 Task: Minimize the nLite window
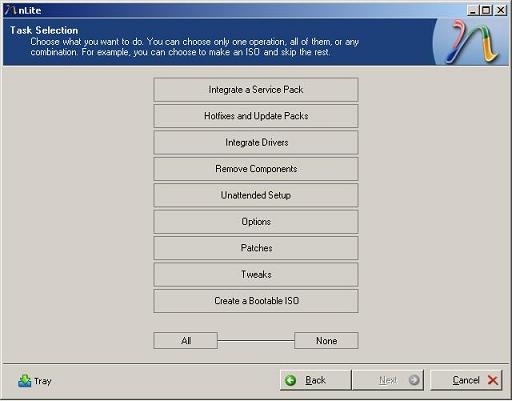coord(472,11)
